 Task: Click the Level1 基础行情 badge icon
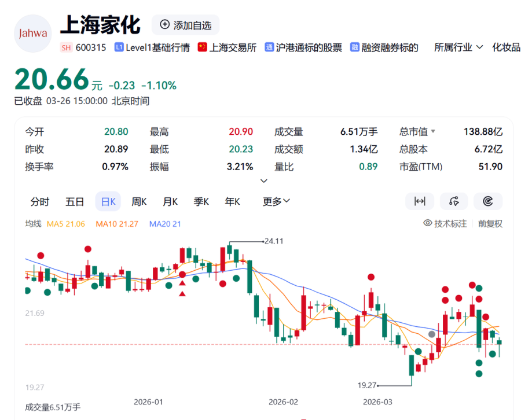pyautogui.click(x=119, y=47)
